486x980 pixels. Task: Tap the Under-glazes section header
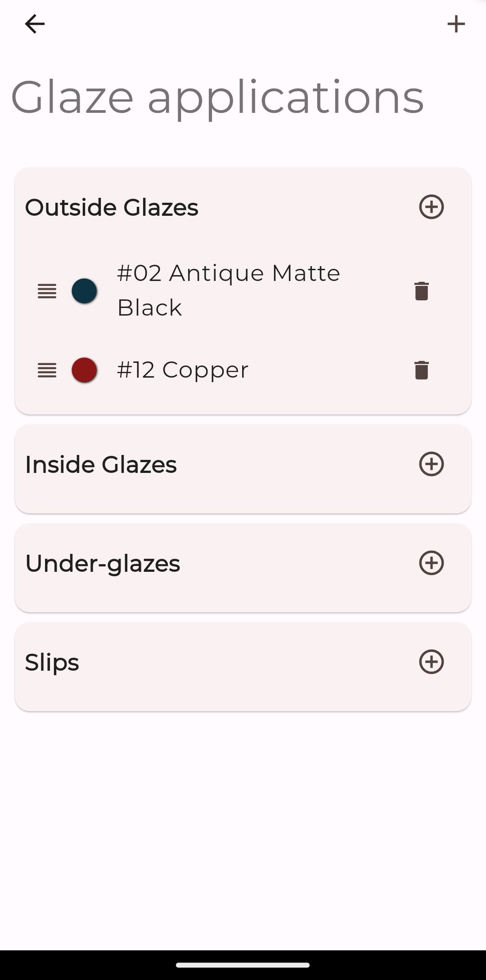(103, 564)
